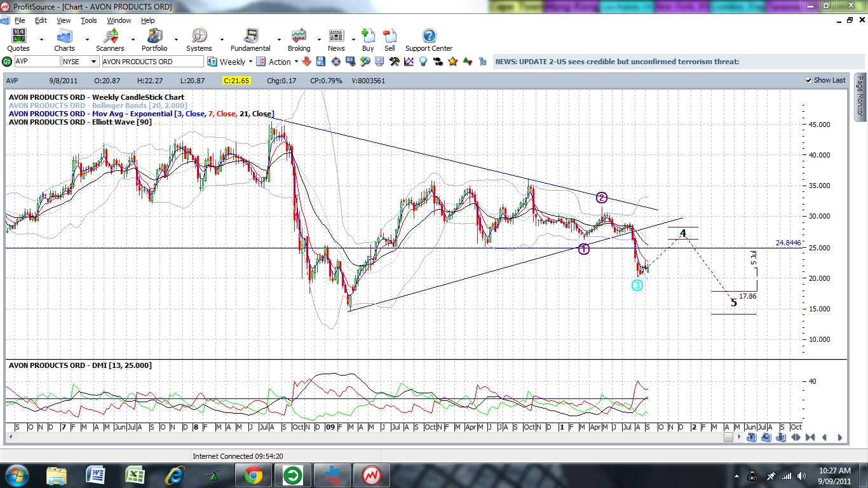The image size is (868, 488).
Task: Click the table with crosshair toolbar icon
Action: 350,62
